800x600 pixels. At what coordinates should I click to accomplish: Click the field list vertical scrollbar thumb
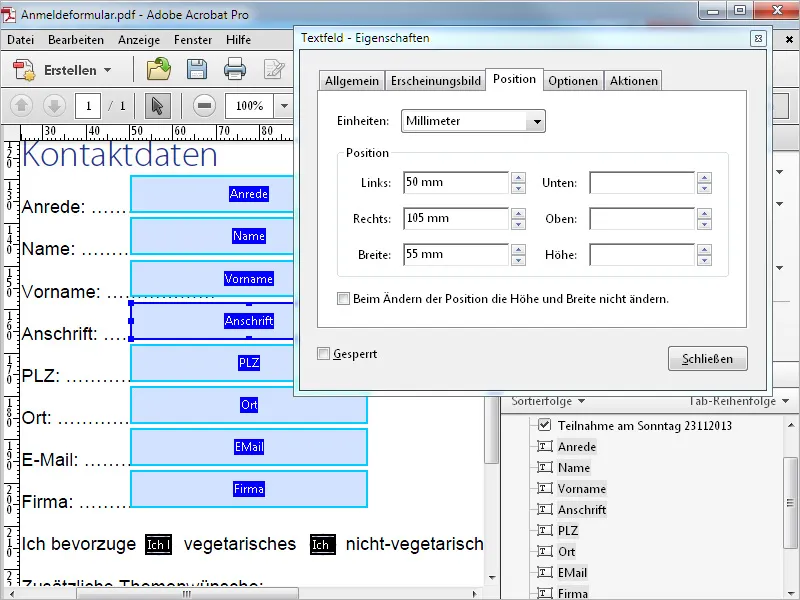click(x=790, y=503)
